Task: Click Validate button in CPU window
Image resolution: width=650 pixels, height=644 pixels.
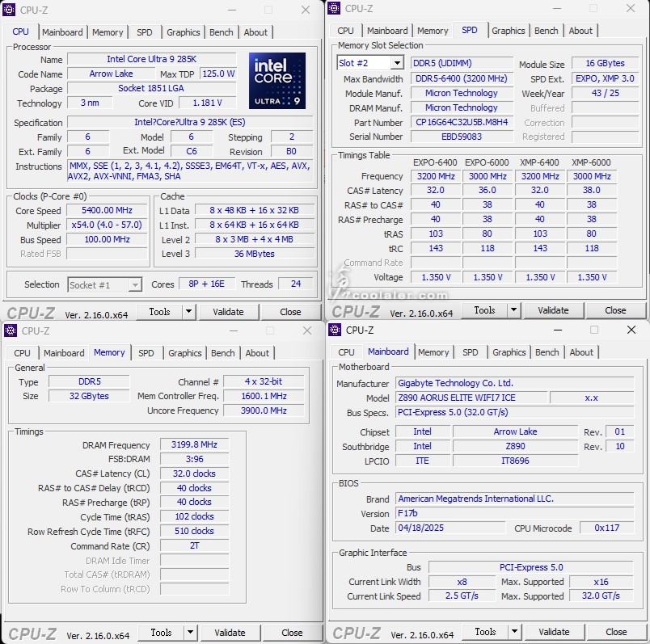Action: point(229,312)
